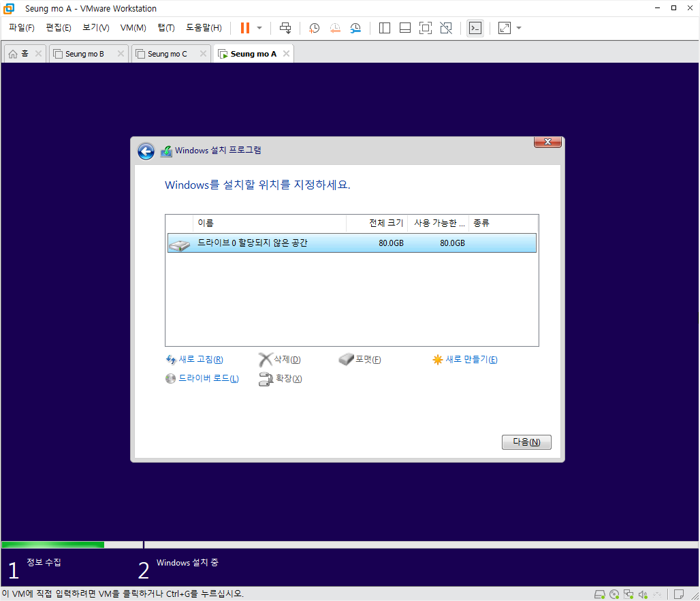Pause the running virtual machine
Image resolution: width=700 pixels, height=601 pixels.
tap(244, 28)
